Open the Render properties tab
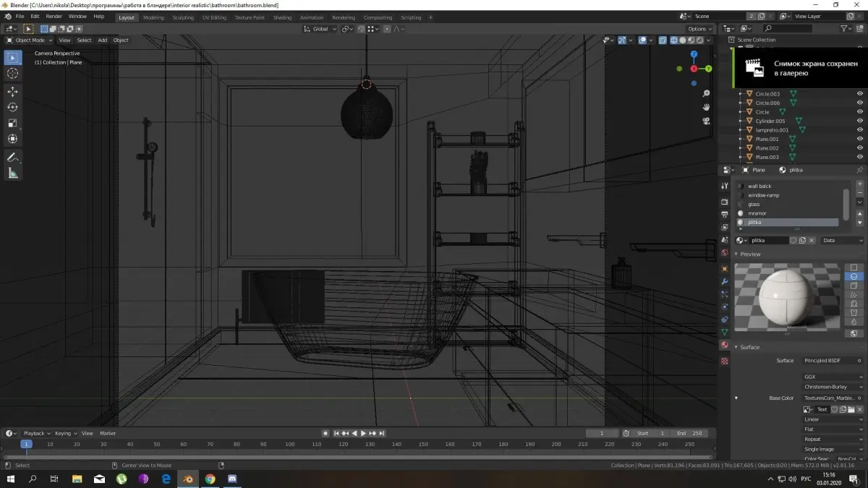This screenshot has width=868, height=488. [x=725, y=202]
